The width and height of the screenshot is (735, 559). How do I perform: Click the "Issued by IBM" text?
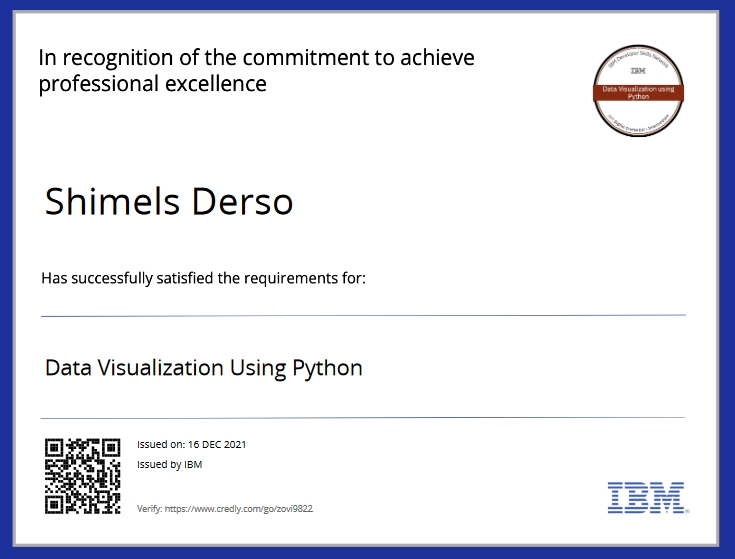tap(169, 465)
